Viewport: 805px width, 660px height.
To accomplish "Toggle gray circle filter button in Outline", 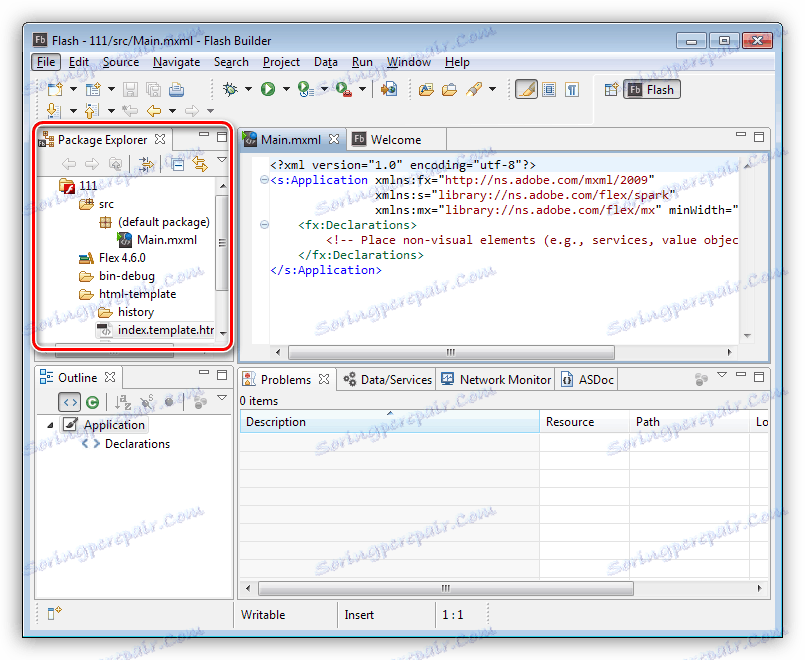I will 169,402.
